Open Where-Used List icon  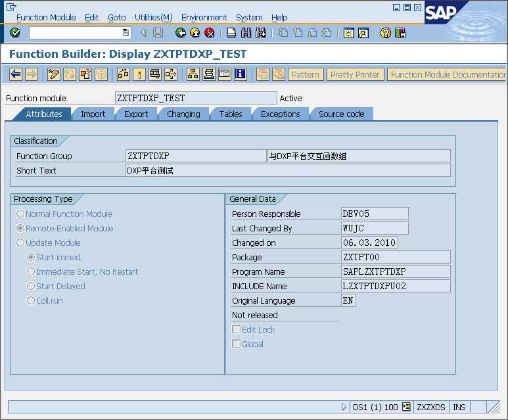(x=171, y=74)
